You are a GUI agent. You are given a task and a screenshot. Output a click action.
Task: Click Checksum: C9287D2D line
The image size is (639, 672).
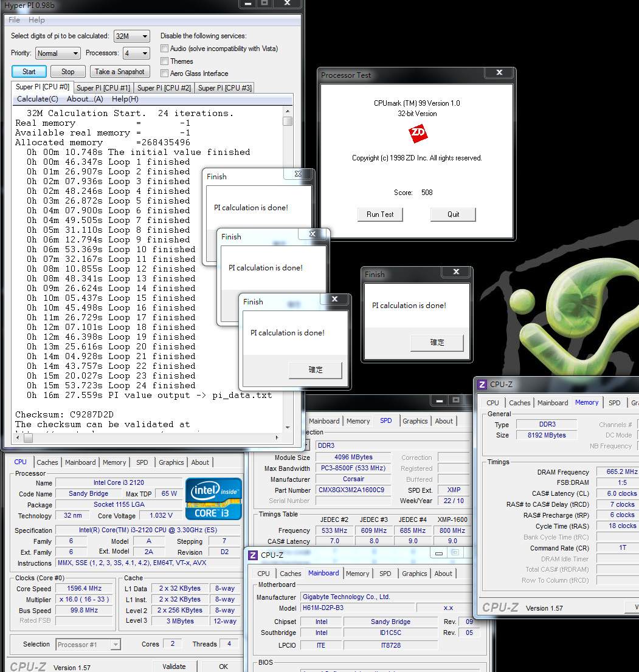[x=64, y=414]
